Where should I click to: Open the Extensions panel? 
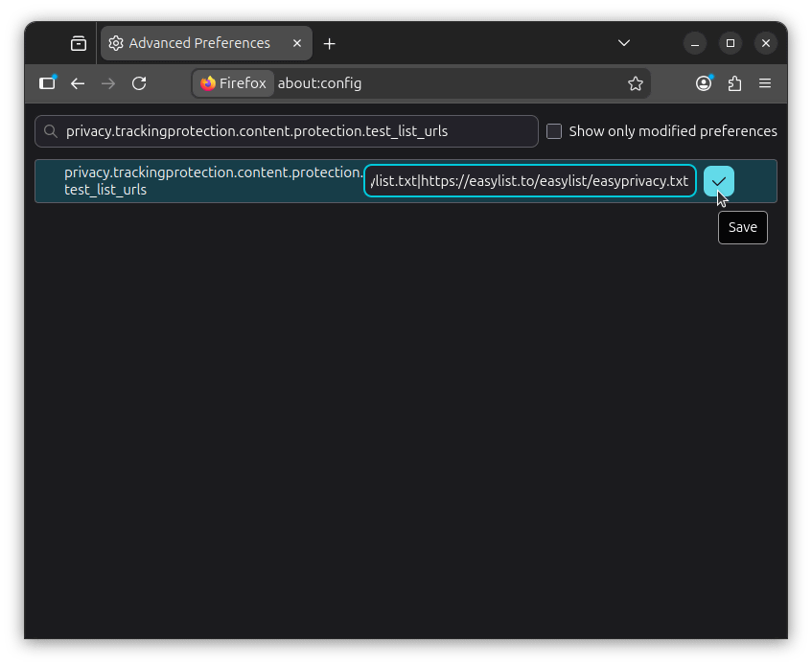pyautogui.click(x=734, y=83)
